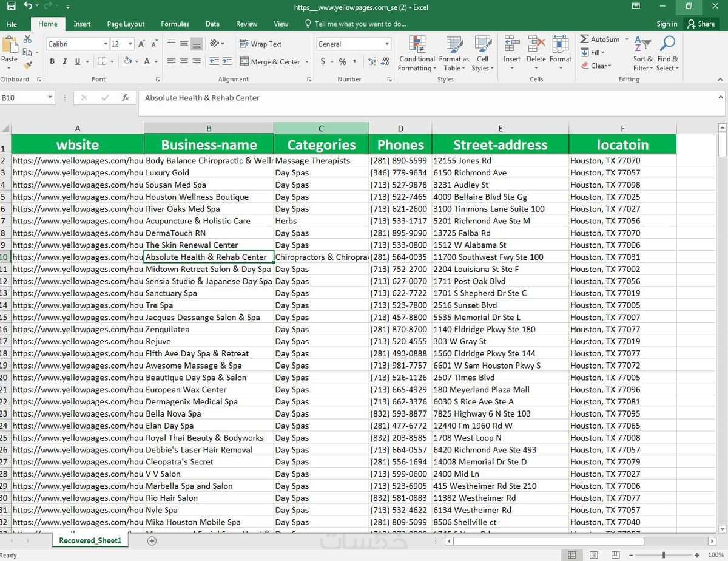Switch to the Formulas tab
This screenshot has height=561, width=728.
click(x=175, y=24)
